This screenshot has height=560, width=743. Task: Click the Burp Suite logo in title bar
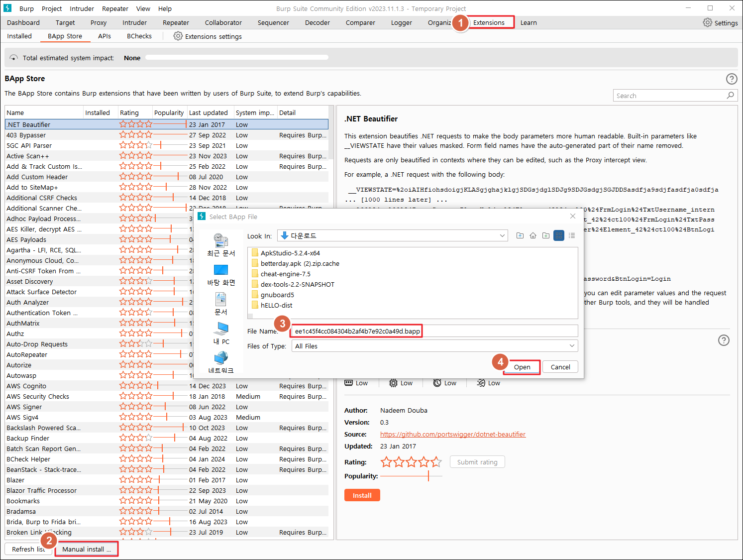pyautogui.click(x=7, y=8)
